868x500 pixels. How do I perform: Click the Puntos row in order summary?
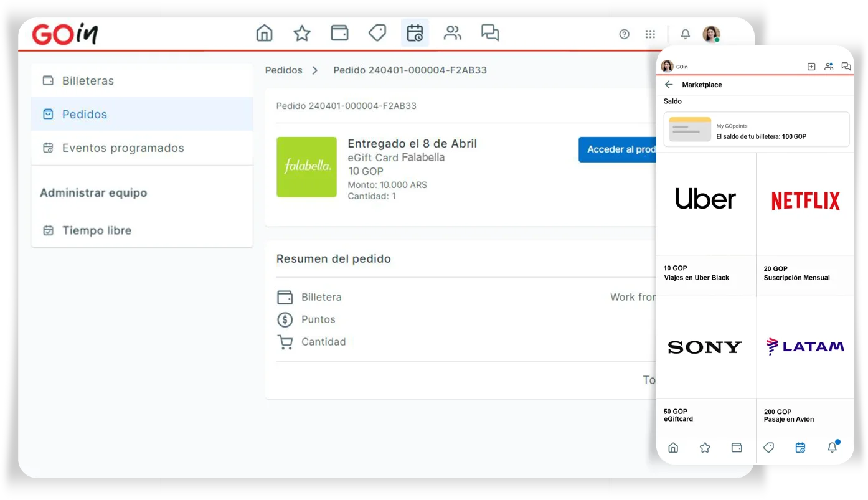point(466,319)
